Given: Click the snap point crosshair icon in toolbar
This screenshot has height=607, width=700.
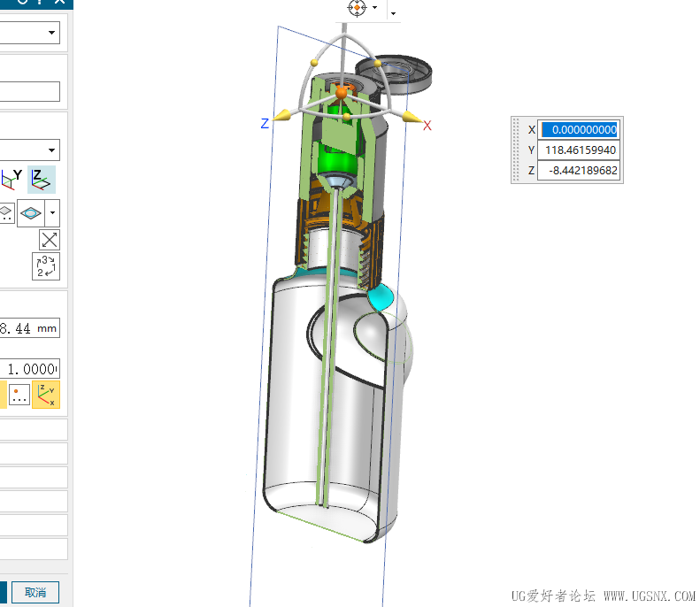Looking at the screenshot, I should click(x=357, y=8).
